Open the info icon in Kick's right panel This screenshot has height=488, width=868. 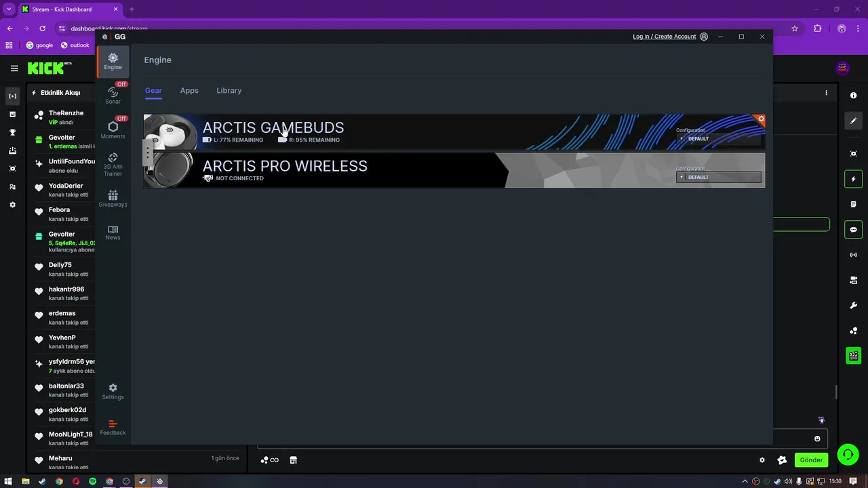tap(854, 96)
